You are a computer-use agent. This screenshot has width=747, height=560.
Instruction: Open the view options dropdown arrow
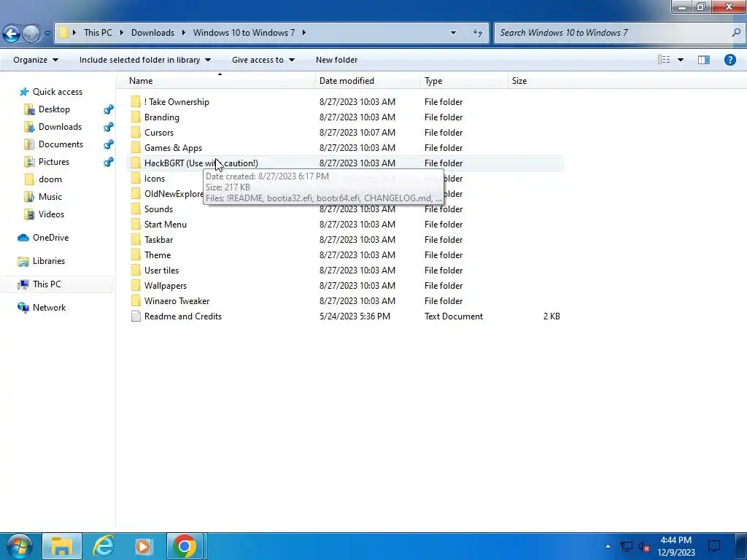681,60
